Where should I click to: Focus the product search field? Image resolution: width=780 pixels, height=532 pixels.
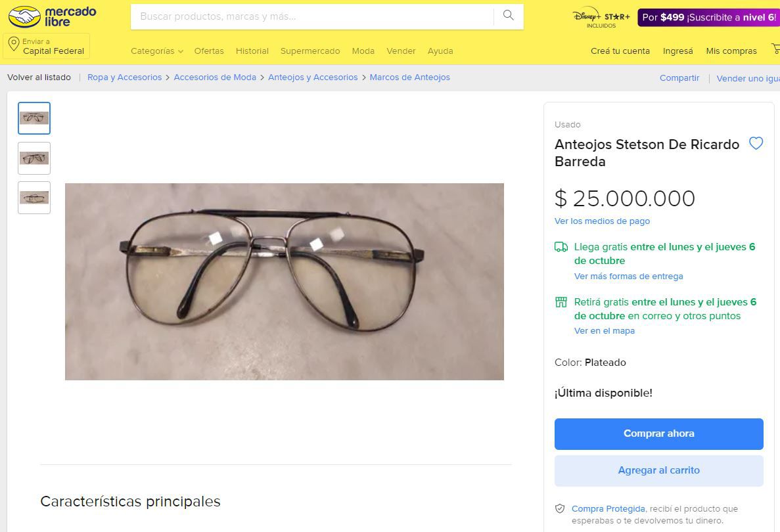312,16
